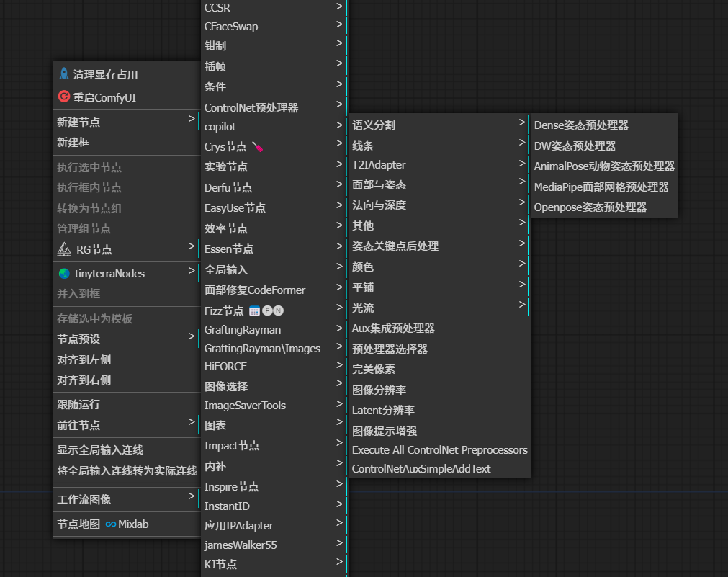Click the calendar icon beside Fizz节点
728x577 pixels.
point(254,310)
